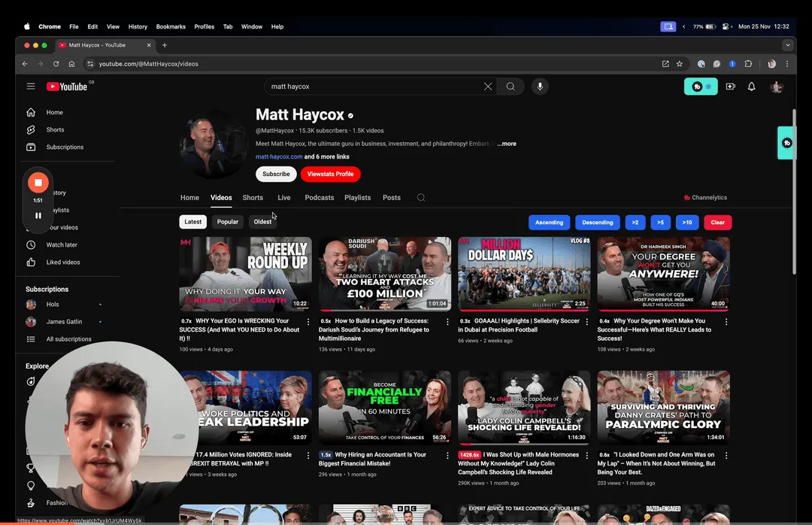Open the YouTube hamburger guide menu
This screenshot has width=812, height=525.
pyautogui.click(x=31, y=86)
